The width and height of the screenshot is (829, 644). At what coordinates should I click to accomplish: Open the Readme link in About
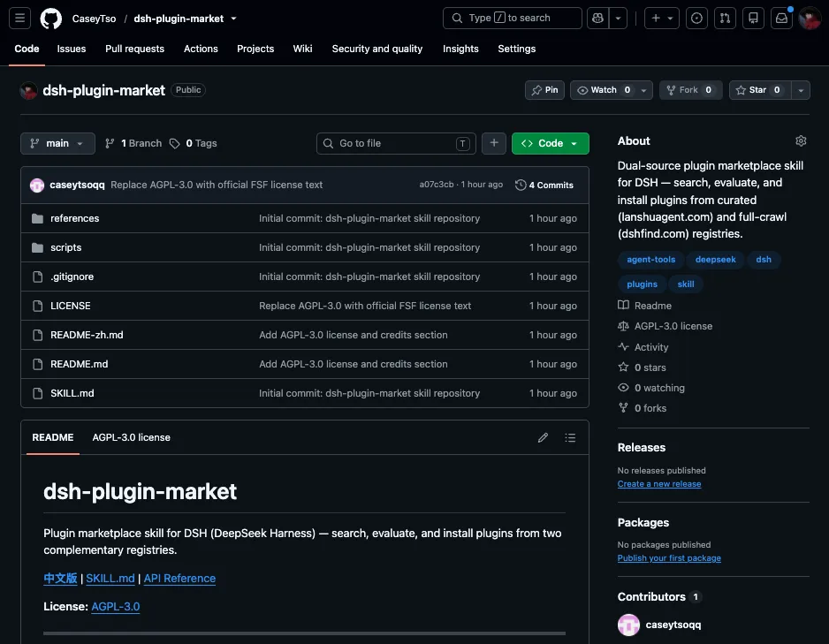pos(645,306)
